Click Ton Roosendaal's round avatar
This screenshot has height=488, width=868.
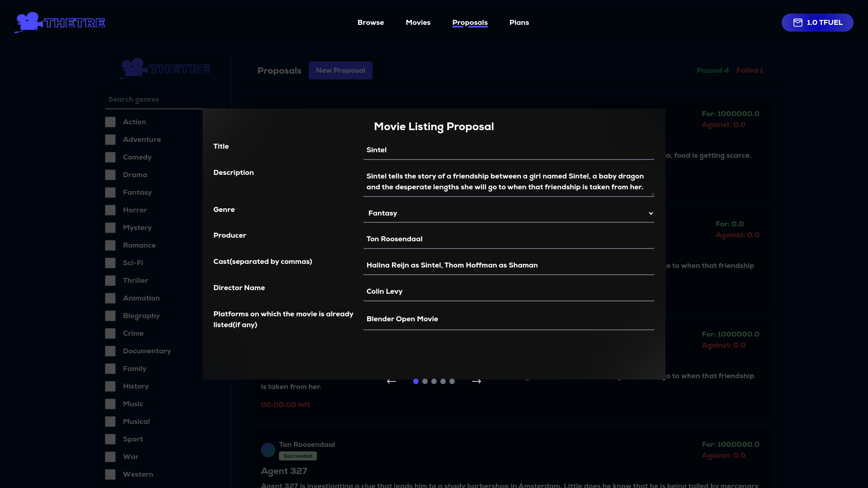pyautogui.click(x=268, y=450)
